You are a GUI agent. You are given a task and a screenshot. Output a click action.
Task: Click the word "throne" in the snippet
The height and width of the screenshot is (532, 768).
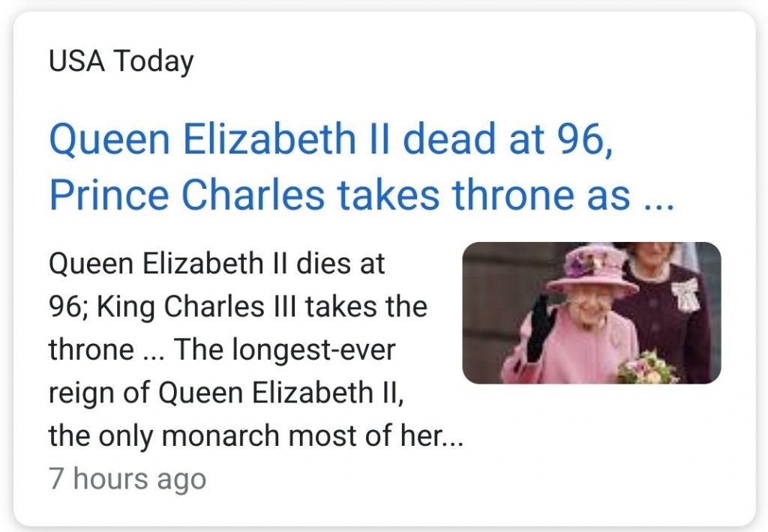[x=89, y=349]
